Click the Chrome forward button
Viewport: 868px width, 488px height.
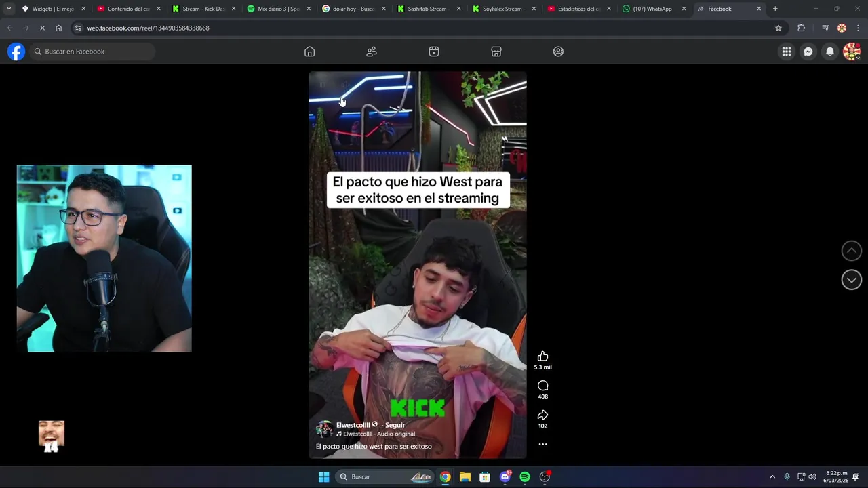pos(26,28)
